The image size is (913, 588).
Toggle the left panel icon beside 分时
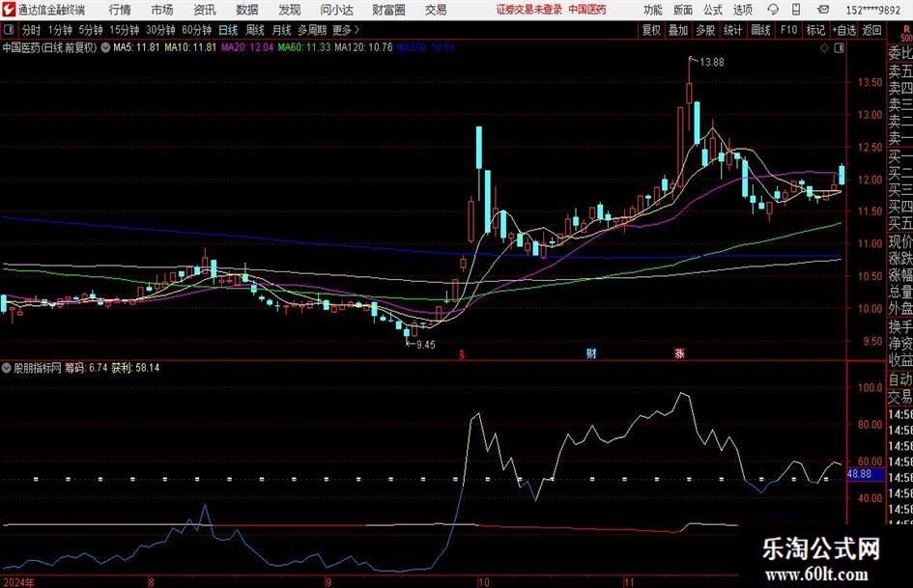coord(9,30)
